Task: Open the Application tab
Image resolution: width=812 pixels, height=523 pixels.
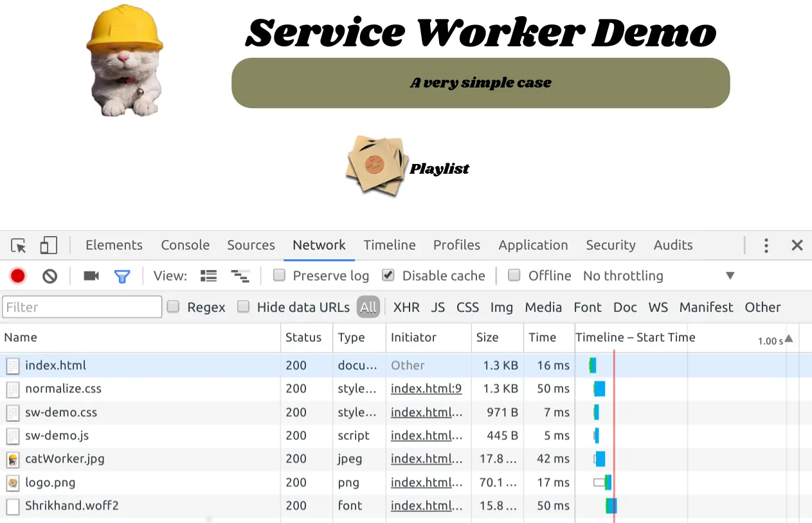Action: click(533, 245)
